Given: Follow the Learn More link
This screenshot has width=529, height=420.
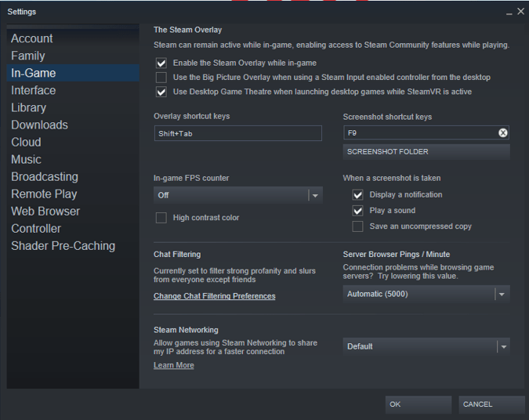Looking at the screenshot, I should coord(174,365).
